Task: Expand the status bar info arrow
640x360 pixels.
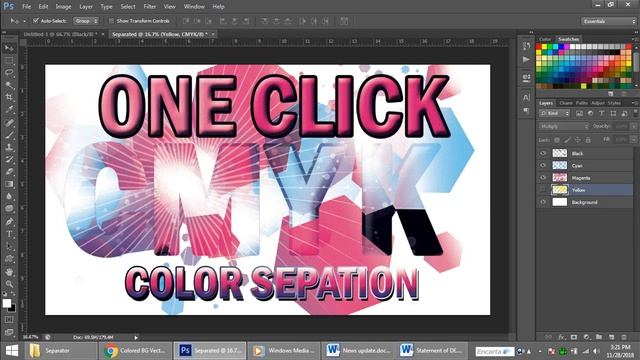Action: 136,337
